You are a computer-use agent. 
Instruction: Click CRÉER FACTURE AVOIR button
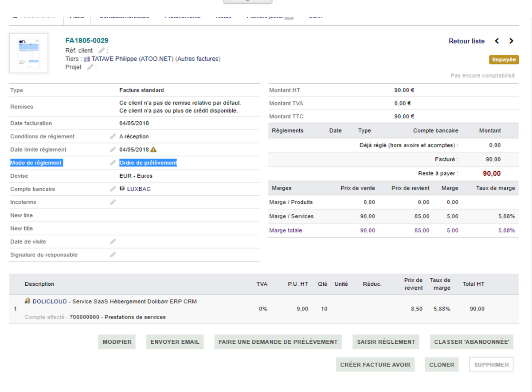pyautogui.click(x=375, y=365)
